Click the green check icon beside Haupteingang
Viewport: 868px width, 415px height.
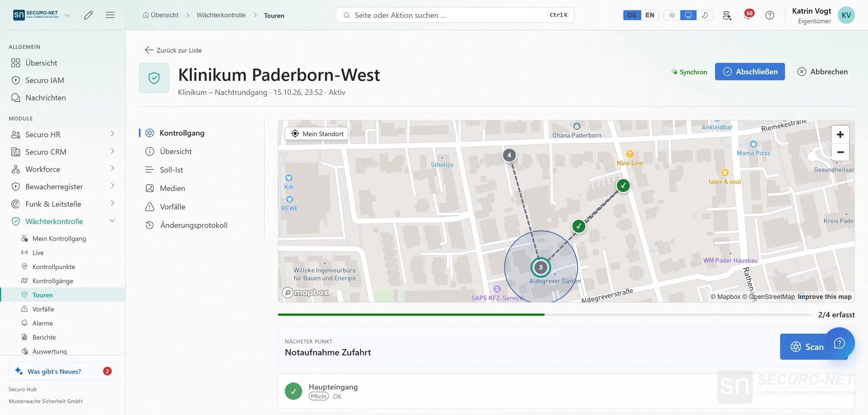[x=293, y=391]
